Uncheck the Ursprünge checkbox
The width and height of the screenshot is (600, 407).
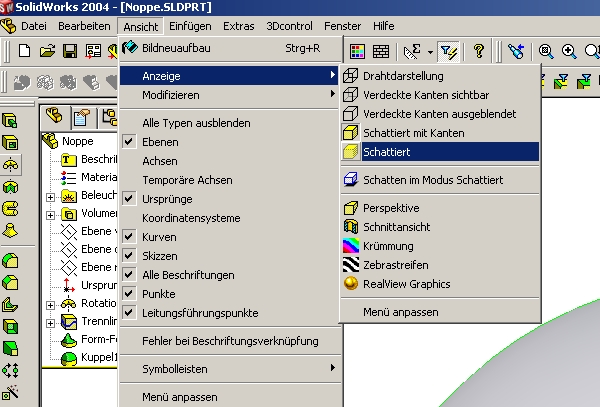coord(129,199)
